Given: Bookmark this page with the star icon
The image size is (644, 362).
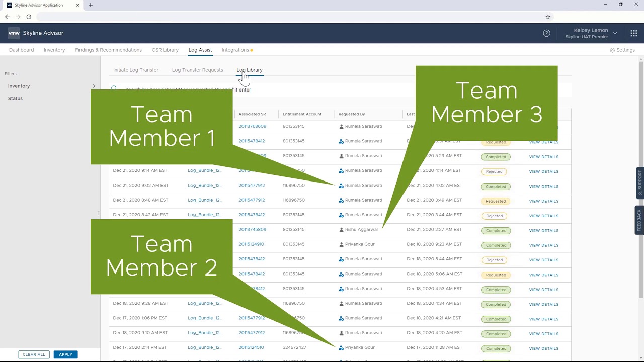Looking at the screenshot, I should pyautogui.click(x=548, y=17).
